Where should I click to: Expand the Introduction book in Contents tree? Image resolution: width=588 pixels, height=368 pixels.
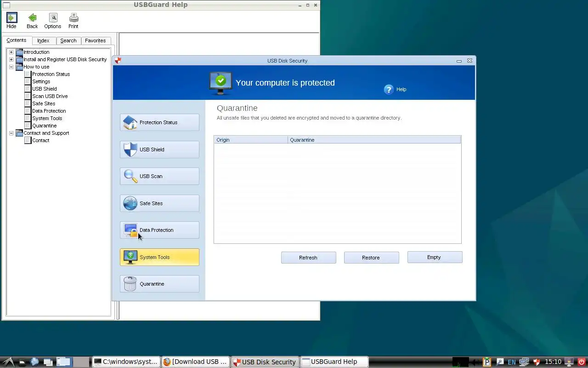pos(11,52)
